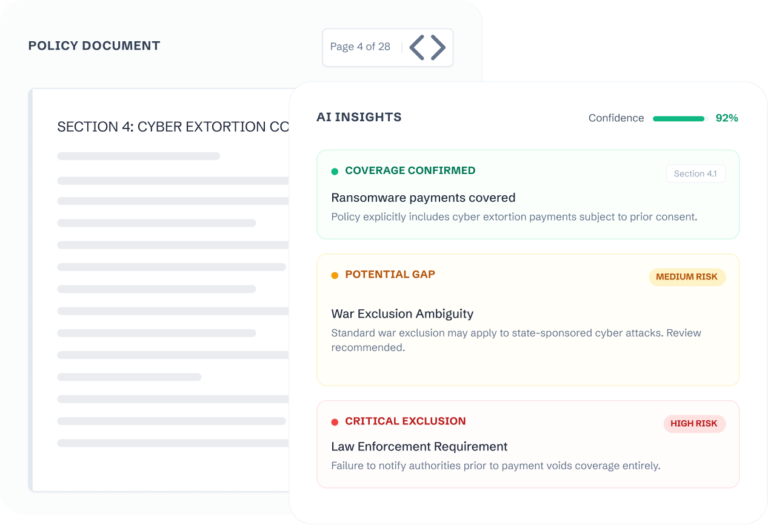
Task: Click the Potential Gap heading
Action: click(x=390, y=275)
